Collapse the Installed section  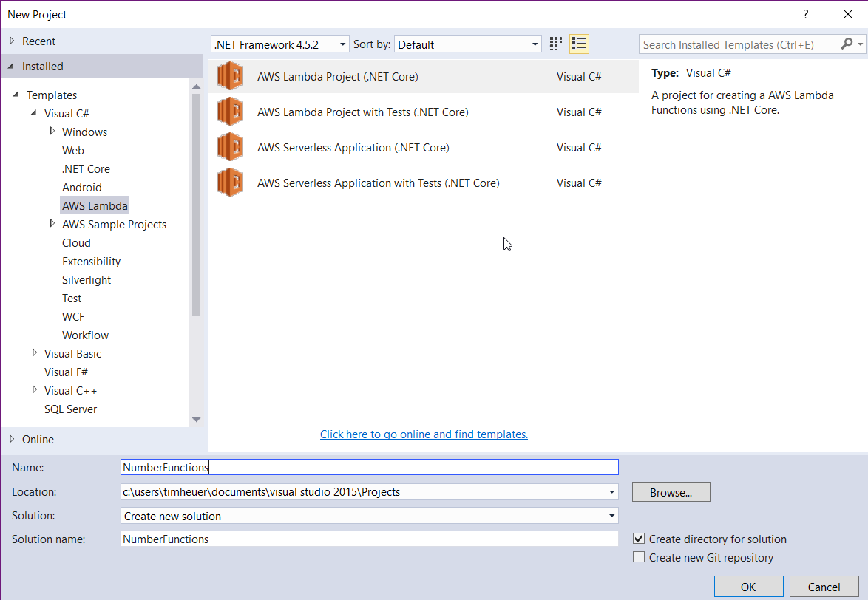coord(11,67)
